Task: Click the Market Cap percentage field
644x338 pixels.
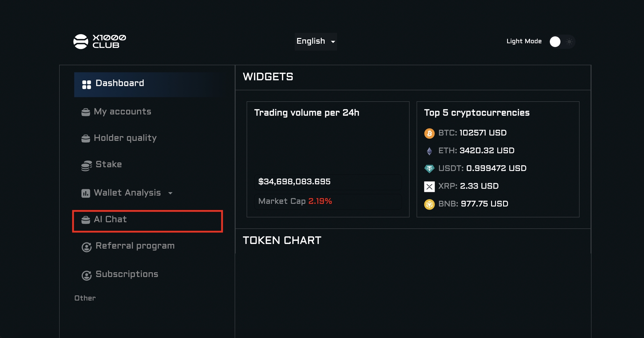Action: click(328, 201)
